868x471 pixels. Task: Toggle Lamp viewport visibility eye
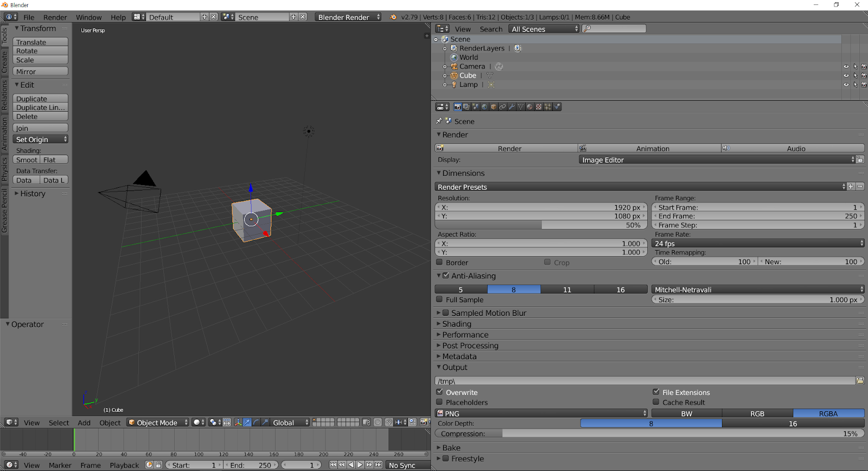click(846, 85)
